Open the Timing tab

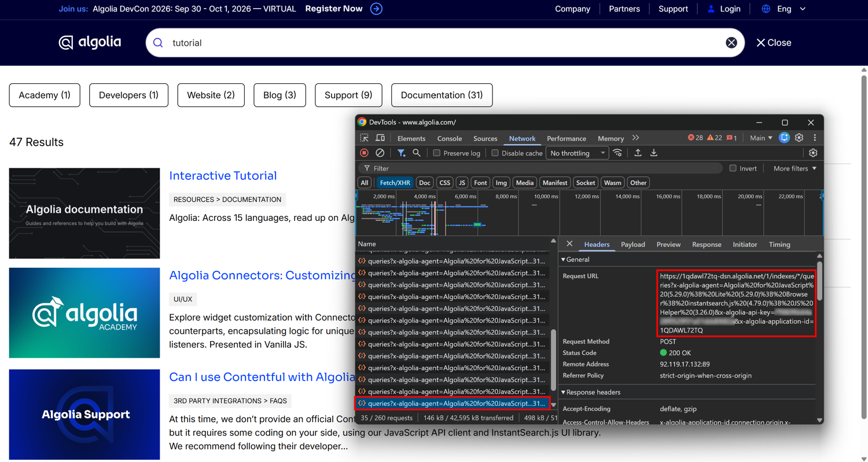tap(779, 244)
